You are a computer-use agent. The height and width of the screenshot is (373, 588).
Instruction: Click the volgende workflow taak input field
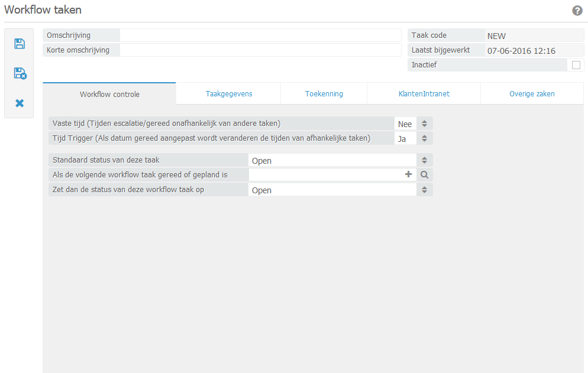(x=325, y=175)
